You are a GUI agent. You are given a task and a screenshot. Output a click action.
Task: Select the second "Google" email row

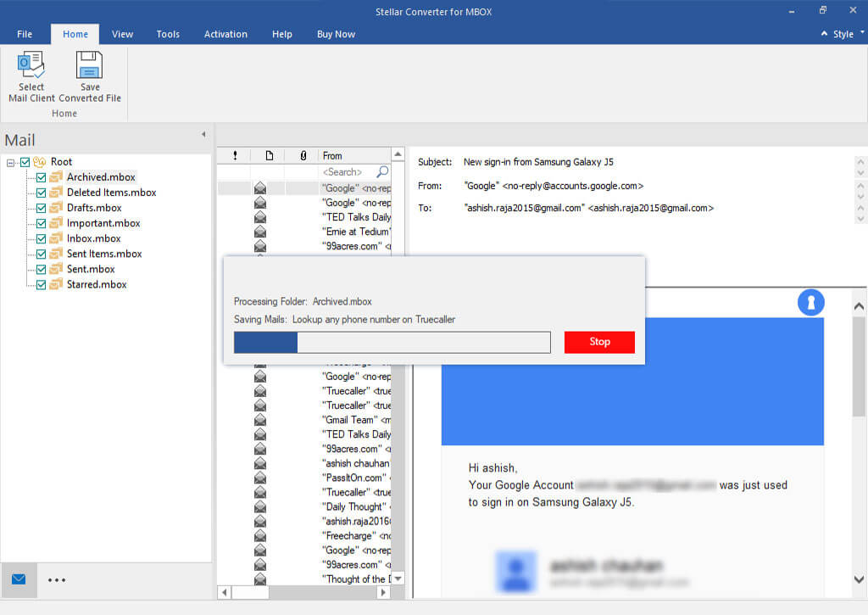[x=304, y=203]
